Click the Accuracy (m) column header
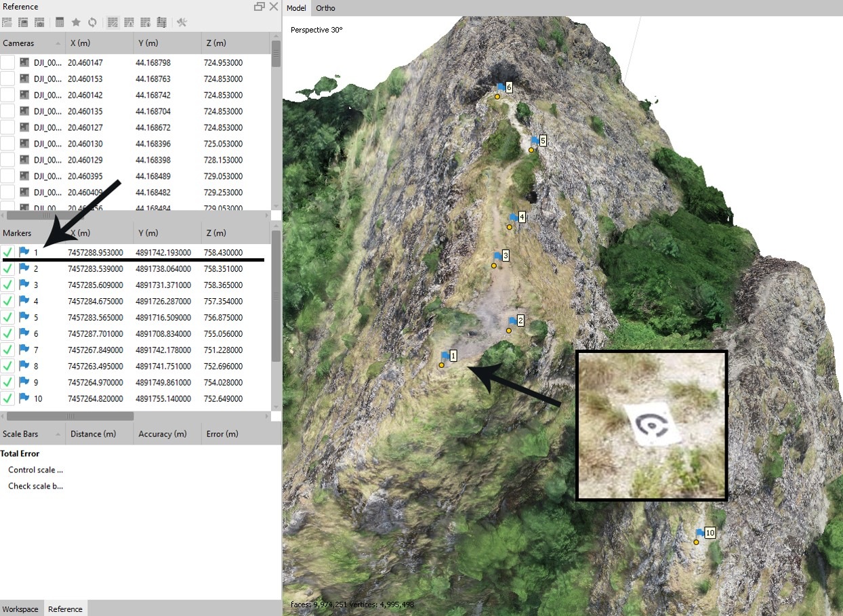The height and width of the screenshot is (616, 843). click(x=167, y=434)
